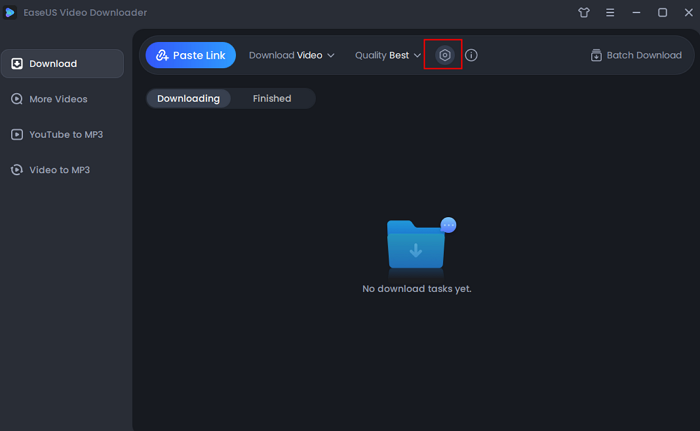Click Batch Download

(x=636, y=55)
